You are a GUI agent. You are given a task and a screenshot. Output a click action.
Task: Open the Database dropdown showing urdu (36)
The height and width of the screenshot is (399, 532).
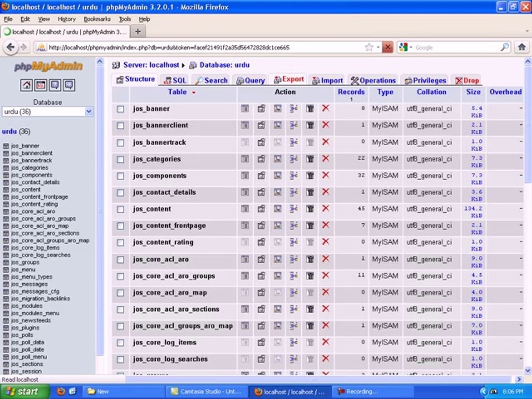click(x=48, y=111)
